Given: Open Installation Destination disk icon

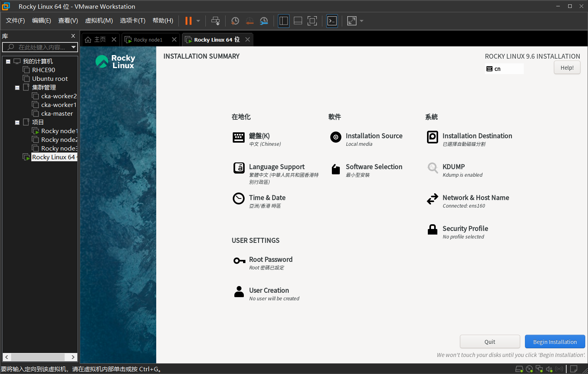Looking at the screenshot, I should click(x=433, y=137).
